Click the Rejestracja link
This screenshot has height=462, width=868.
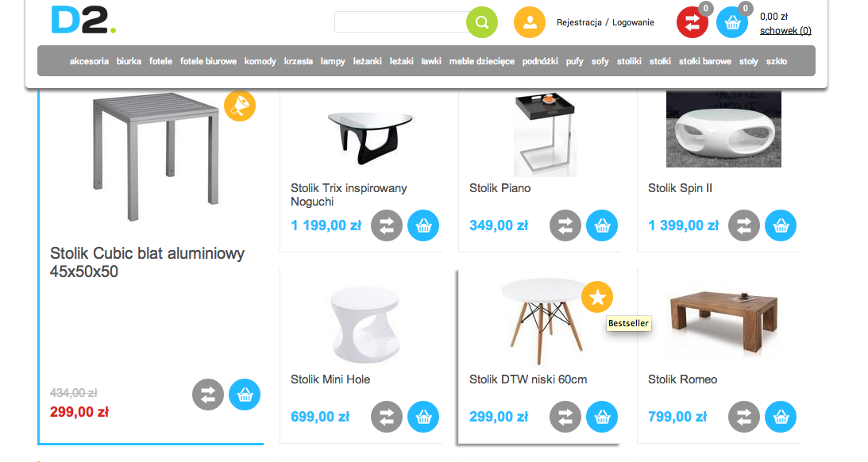coord(579,23)
